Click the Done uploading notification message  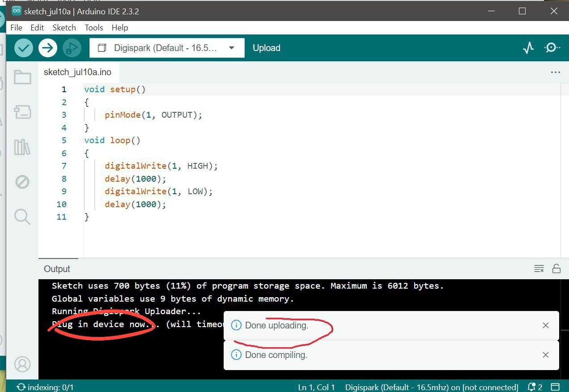point(277,325)
